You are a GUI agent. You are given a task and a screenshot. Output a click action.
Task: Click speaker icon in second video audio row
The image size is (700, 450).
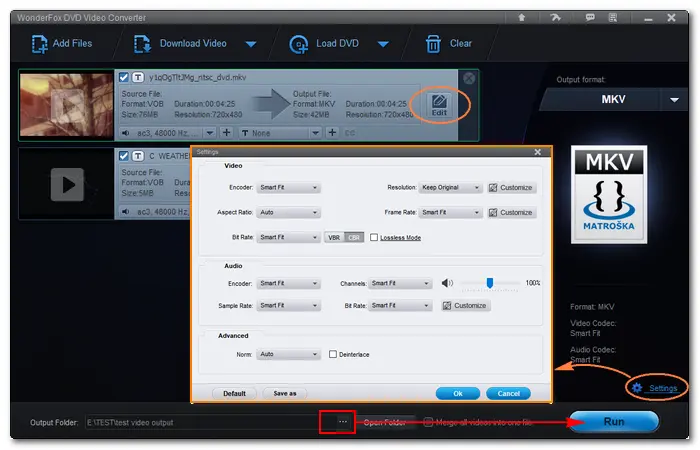pos(126,212)
